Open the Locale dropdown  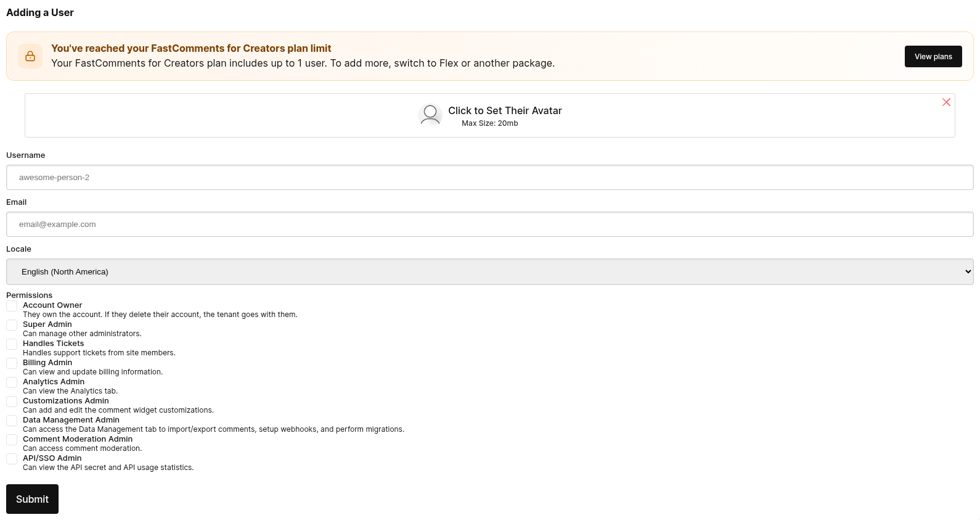(490, 271)
